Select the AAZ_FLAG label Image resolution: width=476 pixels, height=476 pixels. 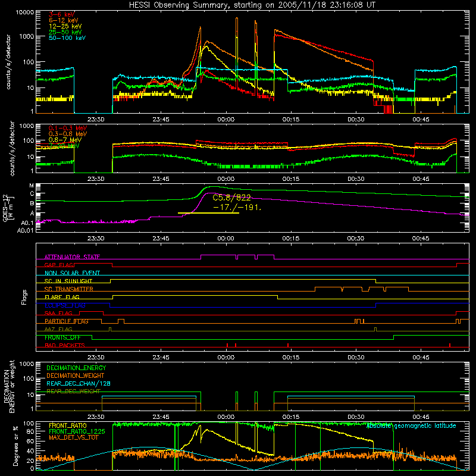58,330
